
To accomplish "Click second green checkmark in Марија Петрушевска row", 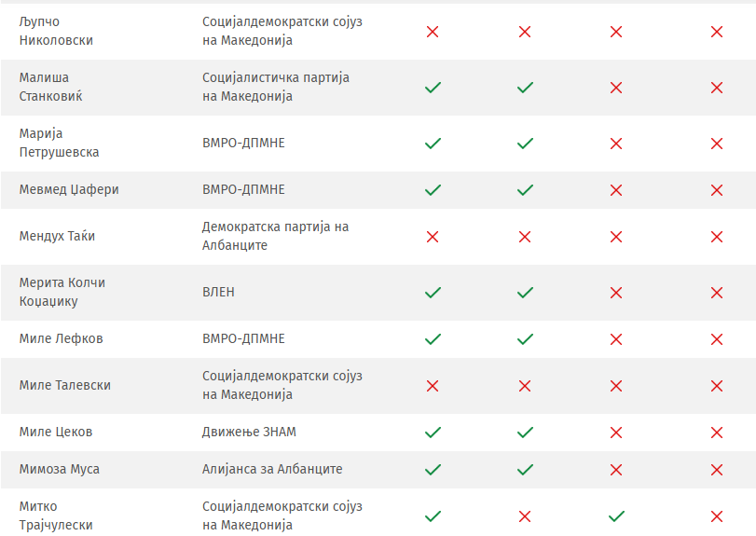I will pos(525,144).
